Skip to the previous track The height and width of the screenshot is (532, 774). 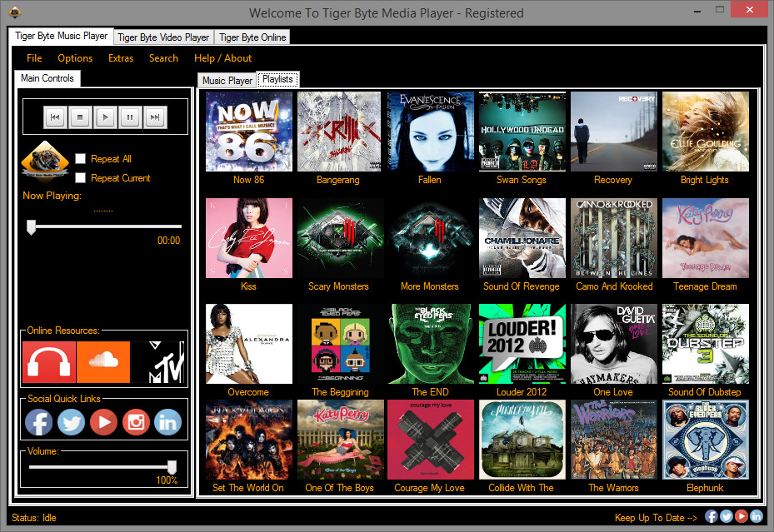[x=55, y=117]
